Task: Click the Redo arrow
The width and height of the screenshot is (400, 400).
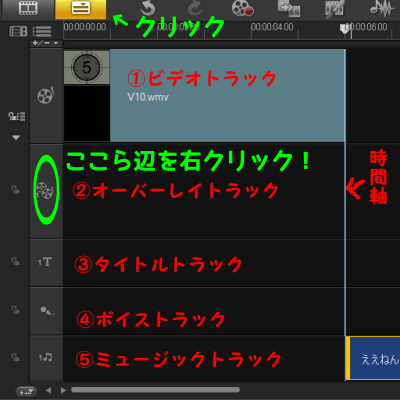Action: pyautogui.click(x=195, y=9)
